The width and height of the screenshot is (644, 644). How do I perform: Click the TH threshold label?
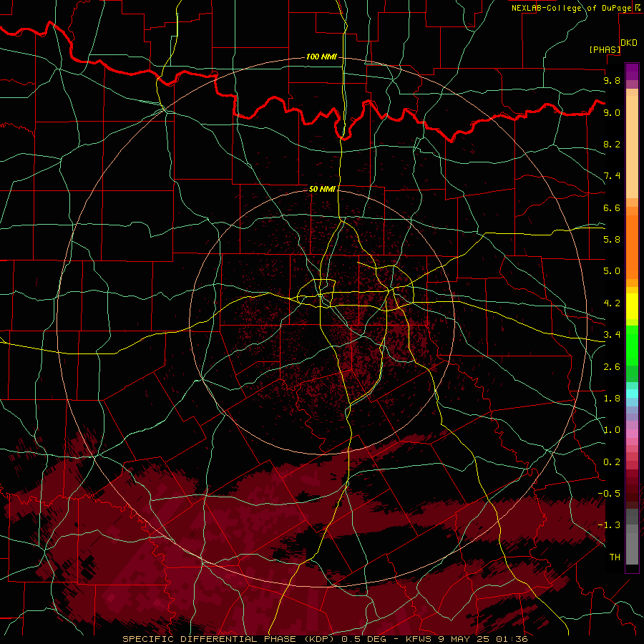[x=615, y=557]
